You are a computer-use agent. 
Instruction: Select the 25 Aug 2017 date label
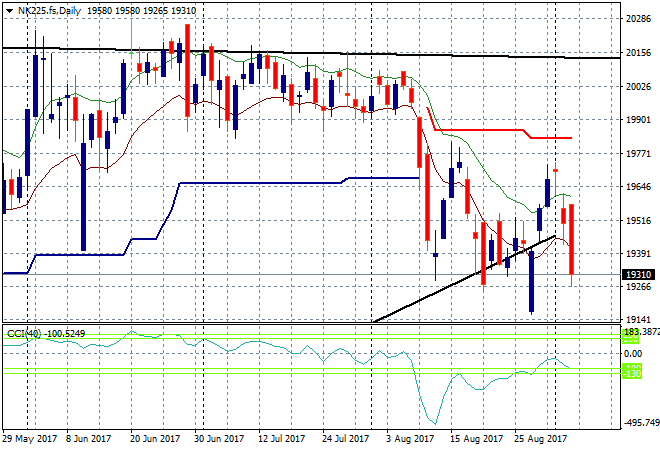(x=540, y=439)
